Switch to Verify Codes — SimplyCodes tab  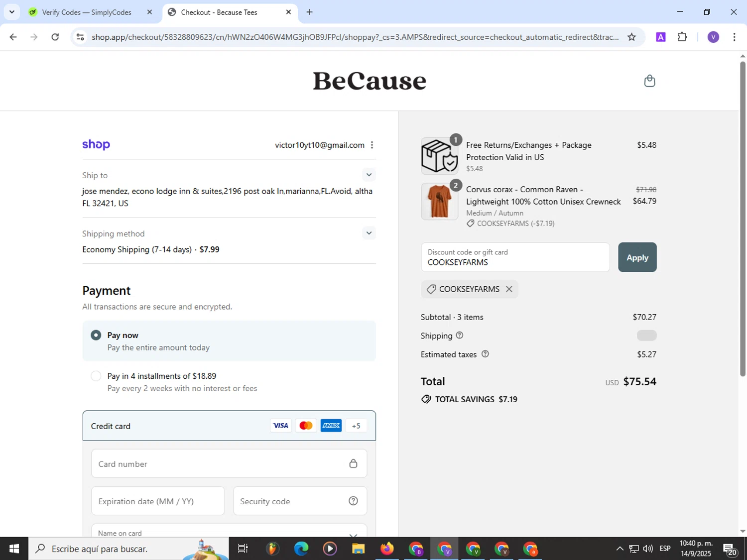[87, 12]
